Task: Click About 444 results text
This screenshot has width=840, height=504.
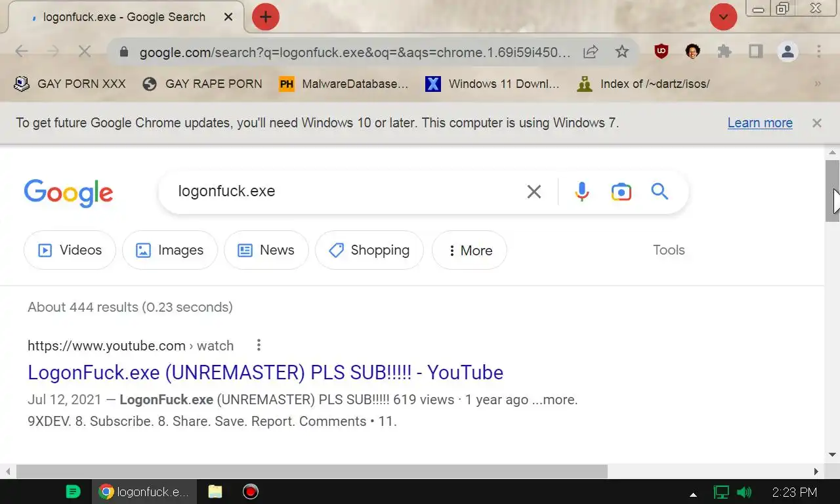Action: point(130,307)
